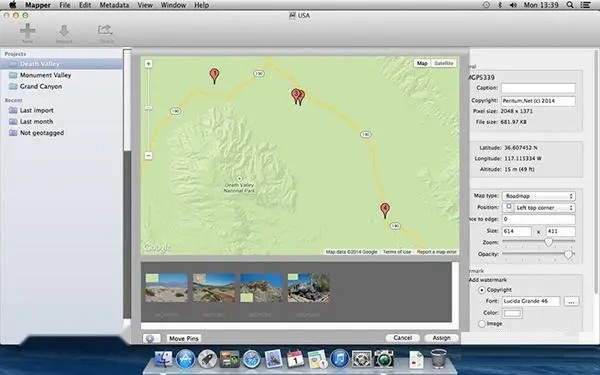600x375 pixels.
Task: Click the Import down-arrow toolbar icon
Action: tap(64, 31)
